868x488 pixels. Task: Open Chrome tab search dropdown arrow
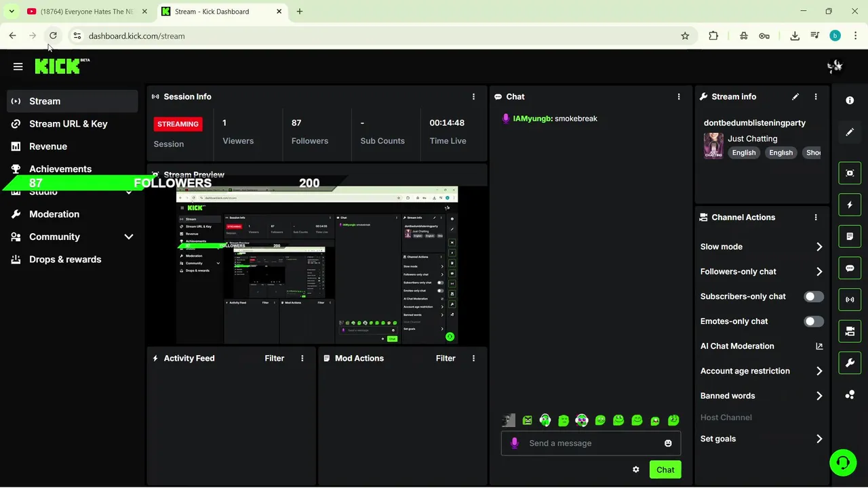pyautogui.click(x=12, y=12)
